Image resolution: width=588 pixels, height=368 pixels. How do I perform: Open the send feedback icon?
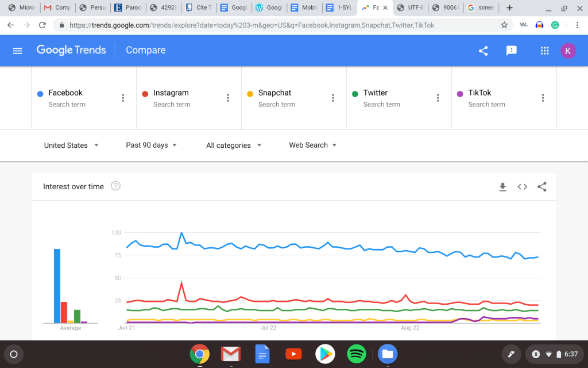(x=512, y=51)
